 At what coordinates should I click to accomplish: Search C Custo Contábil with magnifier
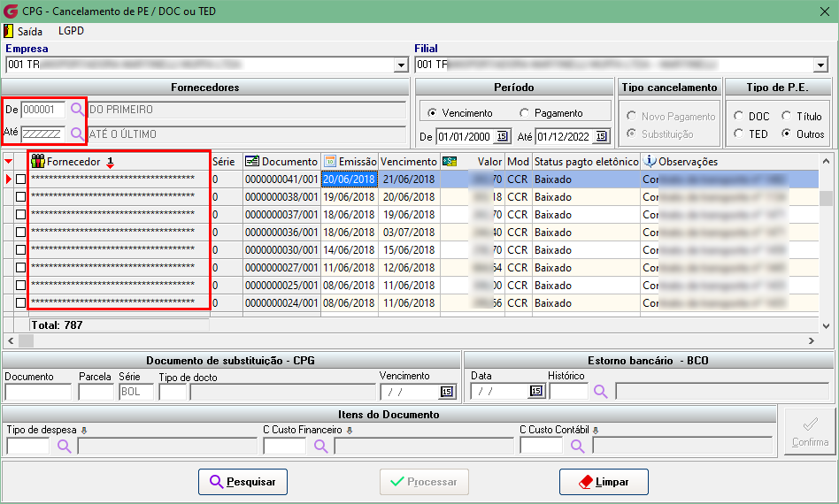(x=577, y=446)
